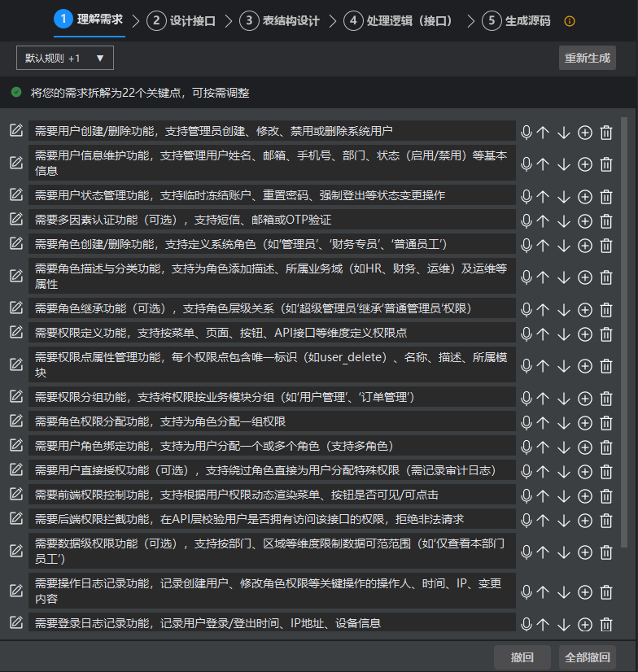Image resolution: width=638 pixels, height=672 pixels.
Task: Edit the 前端权限控制功能 requirement text
Action: coord(16,495)
